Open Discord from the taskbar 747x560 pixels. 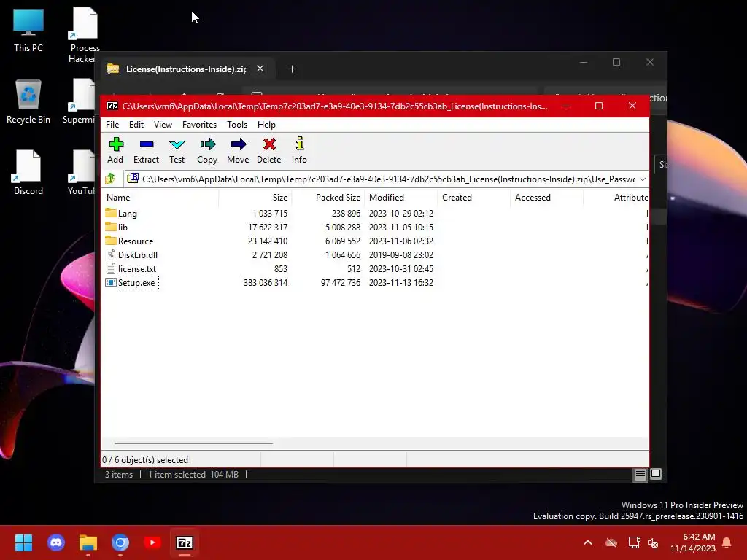56,542
